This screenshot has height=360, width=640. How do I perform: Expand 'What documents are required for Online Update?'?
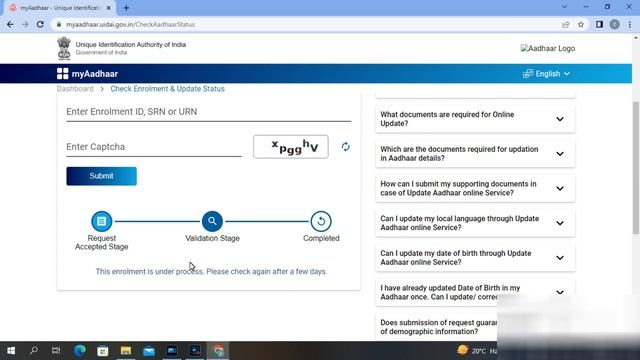[x=475, y=119]
